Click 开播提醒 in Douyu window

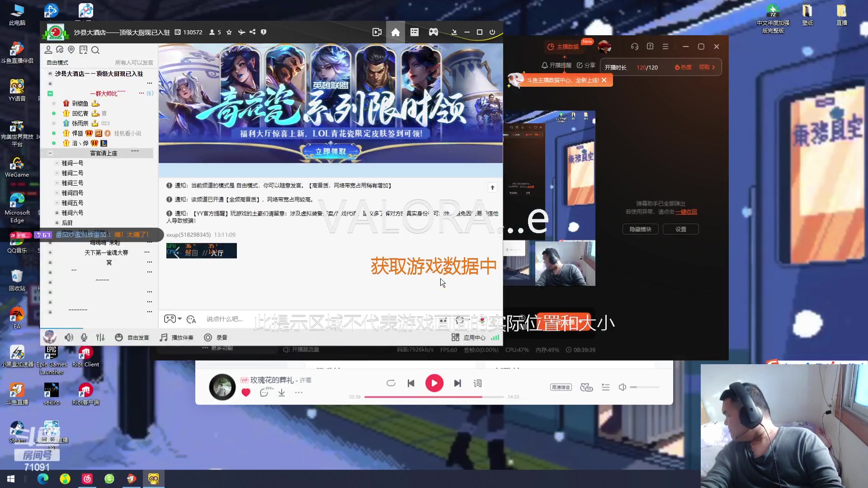[x=557, y=65]
